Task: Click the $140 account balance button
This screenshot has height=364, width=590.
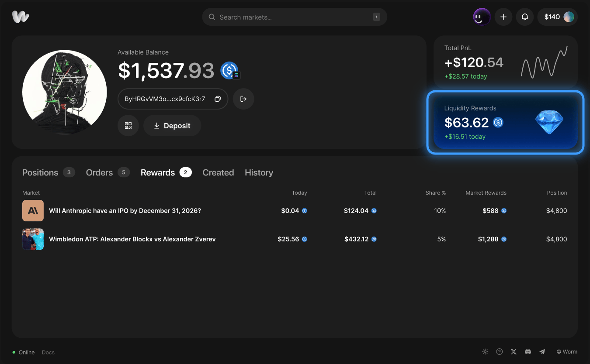Action: [558, 17]
